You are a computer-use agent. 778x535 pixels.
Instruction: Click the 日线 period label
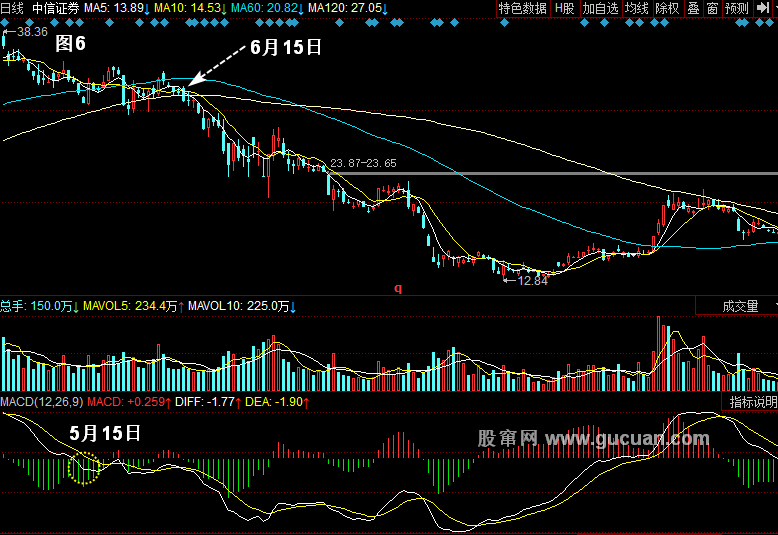coord(12,8)
